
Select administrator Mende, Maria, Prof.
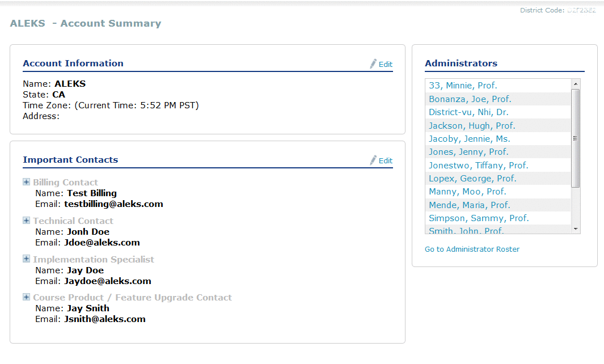(x=469, y=205)
